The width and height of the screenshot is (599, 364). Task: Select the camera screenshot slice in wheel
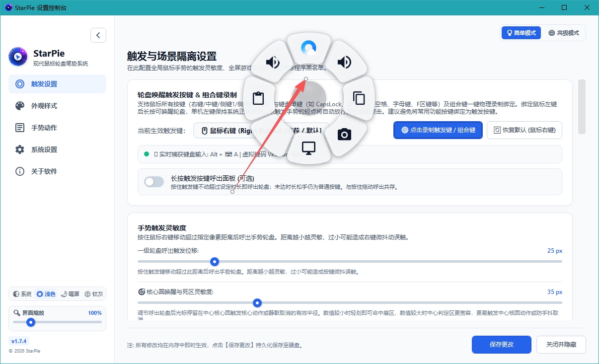[x=345, y=135]
